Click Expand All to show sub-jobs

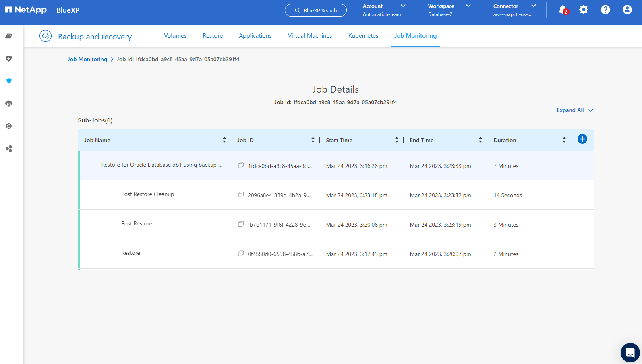click(575, 110)
